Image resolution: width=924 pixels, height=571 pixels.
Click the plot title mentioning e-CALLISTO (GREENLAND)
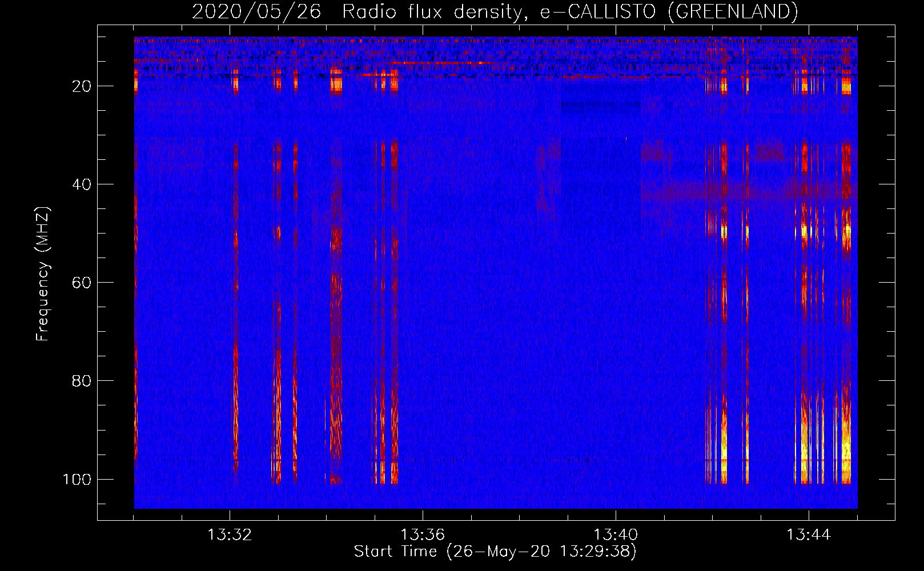point(495,11)
